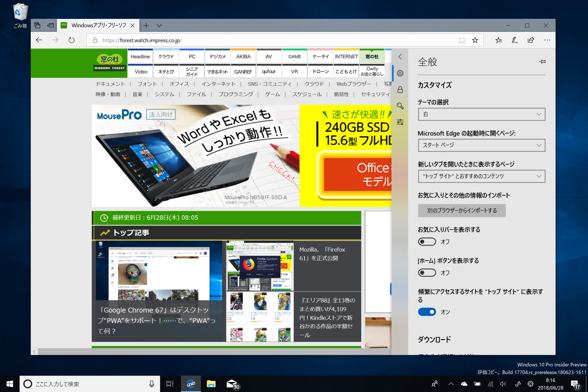Pin the settings pane open
The height and width of the screenshot is (392, 588).
(542, 61)
